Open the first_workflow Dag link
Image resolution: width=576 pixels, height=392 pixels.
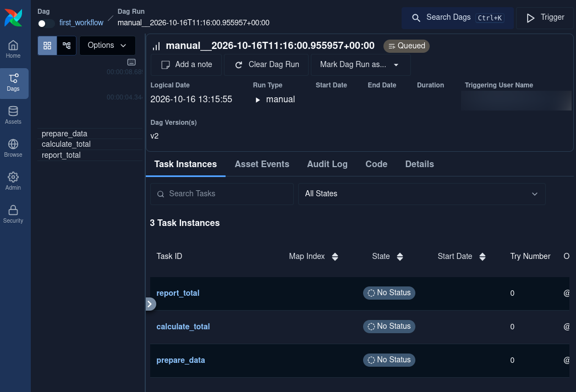81,23
